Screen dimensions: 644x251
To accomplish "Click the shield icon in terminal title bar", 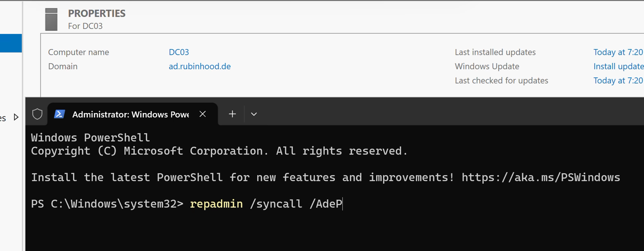I will pos(37,114).
